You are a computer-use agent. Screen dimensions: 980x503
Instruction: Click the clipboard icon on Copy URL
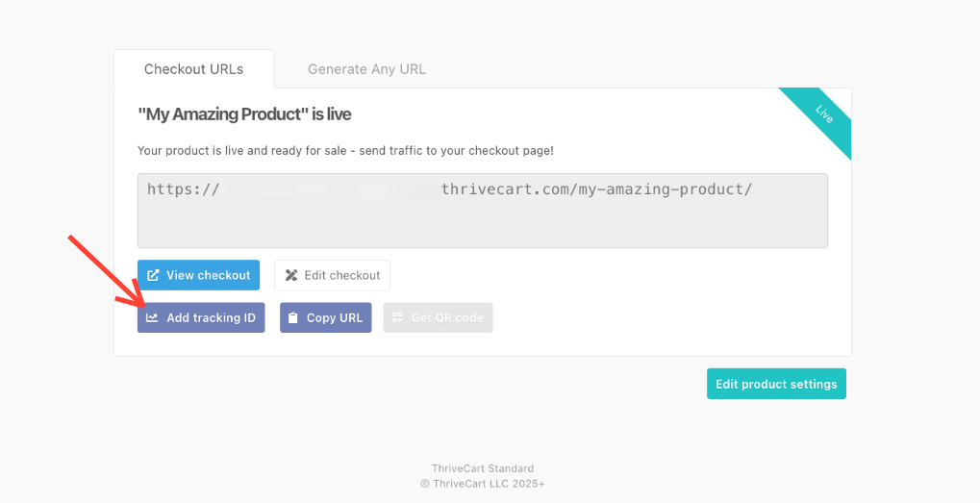[x=293, y=317]
